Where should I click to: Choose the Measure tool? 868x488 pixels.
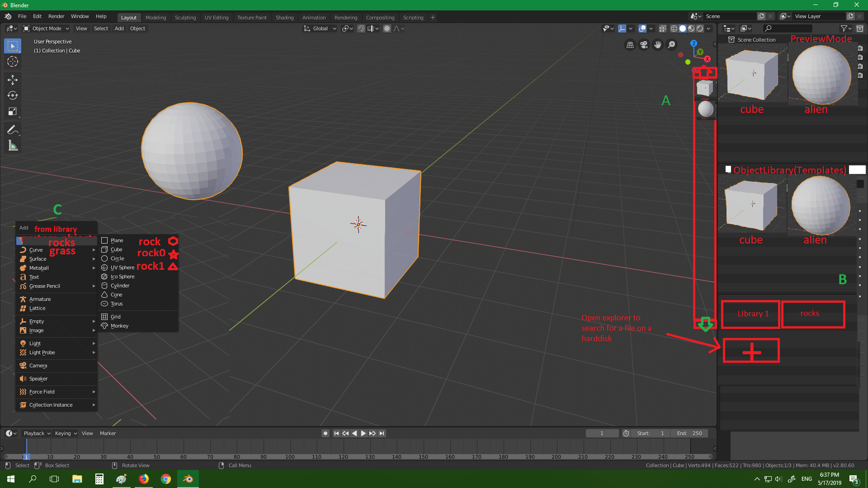[x=13, y=145]
